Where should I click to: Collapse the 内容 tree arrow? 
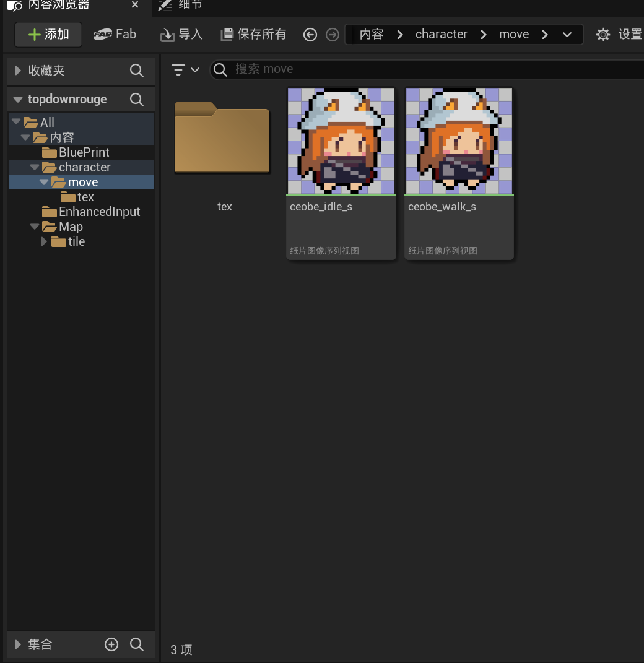tap(25, 137)
